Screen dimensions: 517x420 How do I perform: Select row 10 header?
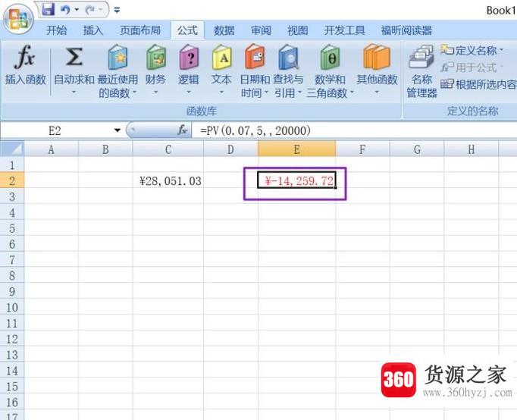coord(12,307)
